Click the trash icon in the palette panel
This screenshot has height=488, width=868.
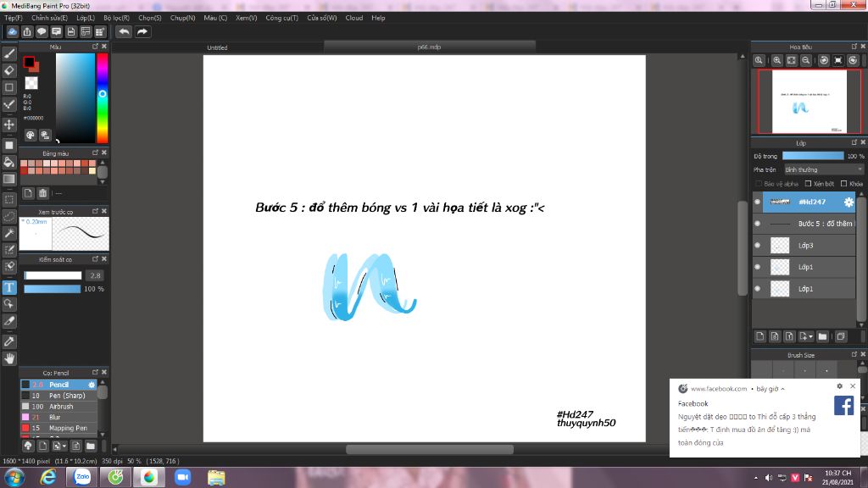[x=42, y=193]
